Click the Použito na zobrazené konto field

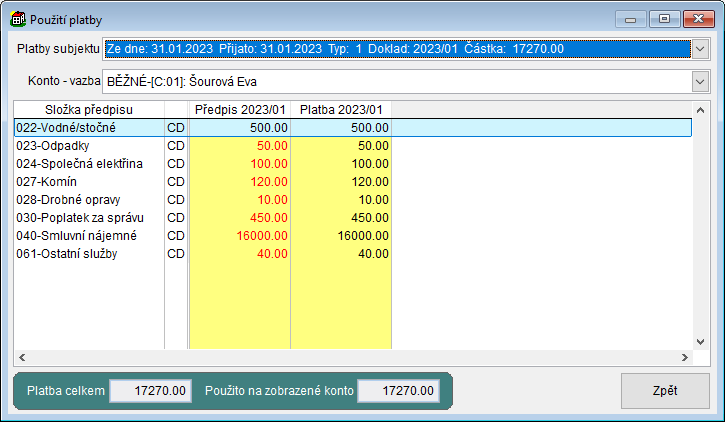[398, 391]
